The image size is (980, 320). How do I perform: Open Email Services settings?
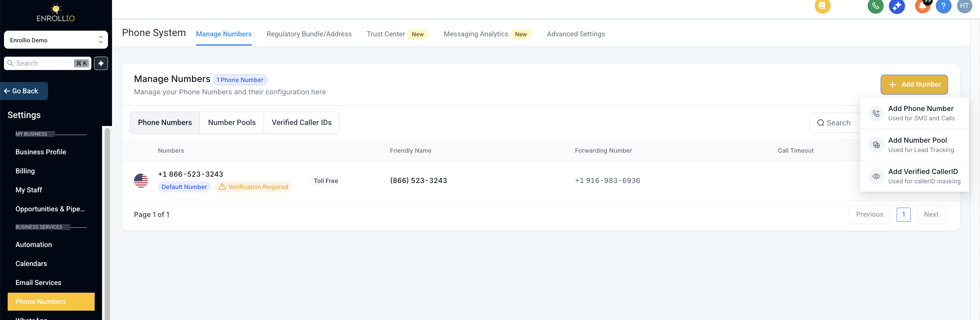(x=38, y=283)
